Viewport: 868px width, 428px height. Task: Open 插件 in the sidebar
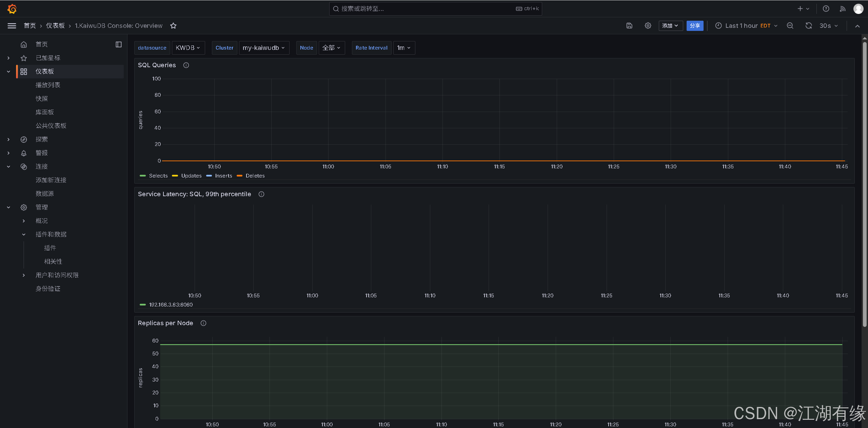(x=50, y=248)
